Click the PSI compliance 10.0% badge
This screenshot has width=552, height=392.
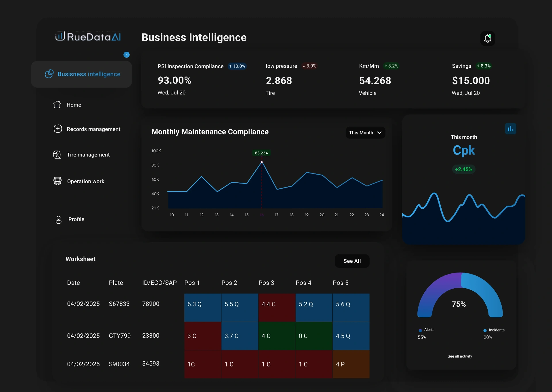237,66
